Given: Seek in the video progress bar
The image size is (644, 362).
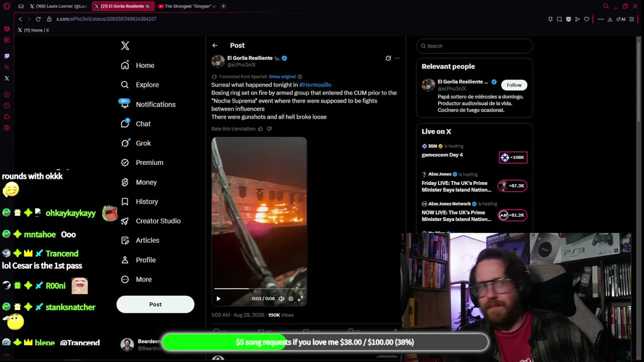Looking at the screenshot, I should [x=259, y=289].
